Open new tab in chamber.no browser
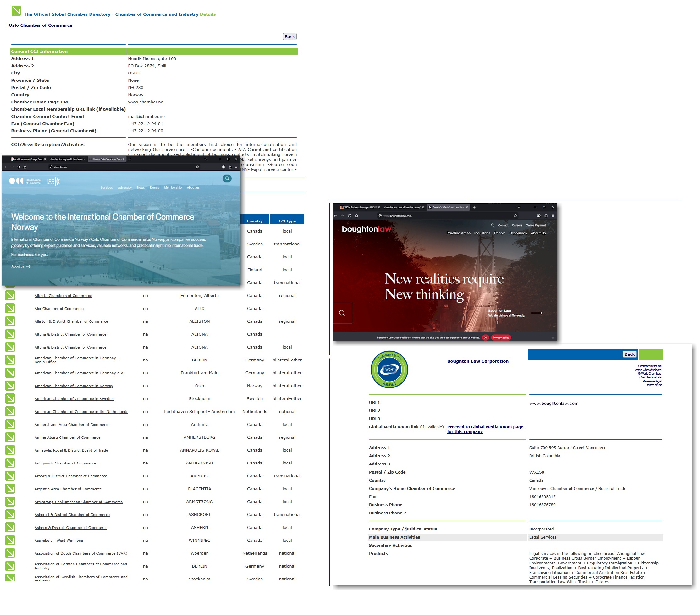Image resolution: width=700 pixels, height=615 pixels. tap(130, 159)
